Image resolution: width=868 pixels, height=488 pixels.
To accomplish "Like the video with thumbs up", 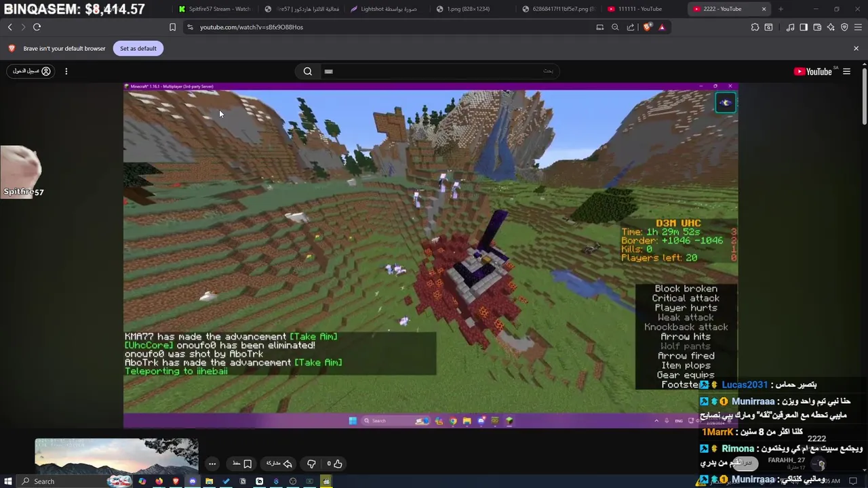I will (334, 464).
